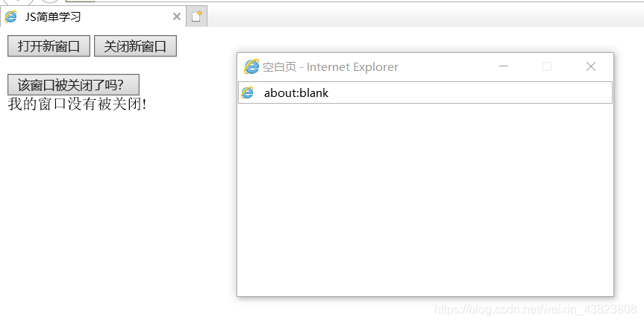Open a new blank tab
Screen dimensions: 644x323
tap(197, 16)
